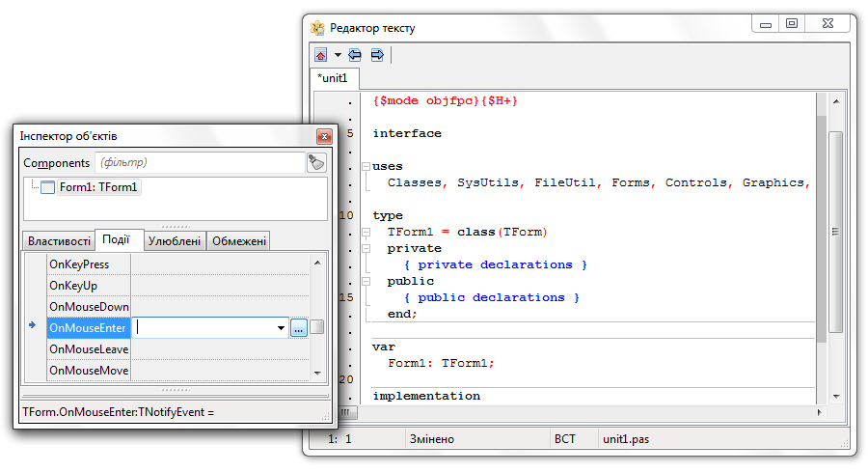This screenshot has height=472, width=868.
Task: Click the editor vertical scroll up arrow
Action: point(836,101)
